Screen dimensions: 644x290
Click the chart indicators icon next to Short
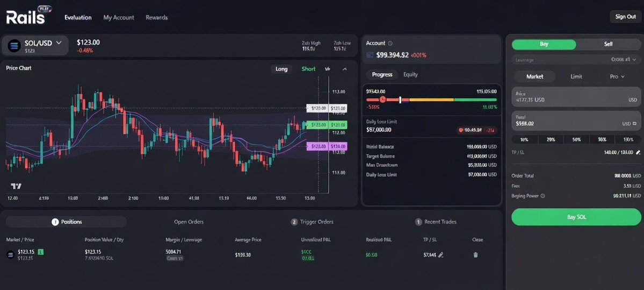point(327,69)
